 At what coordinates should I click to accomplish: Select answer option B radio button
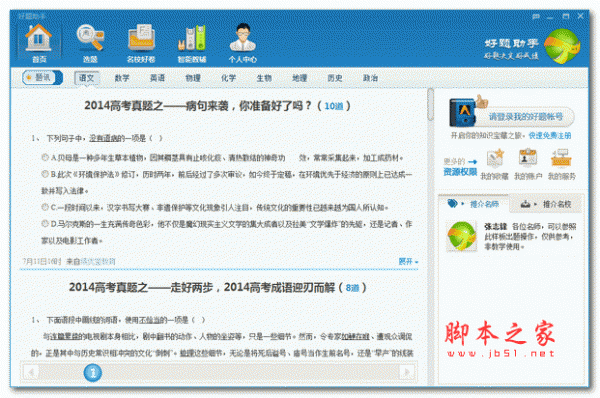point(45,174)
